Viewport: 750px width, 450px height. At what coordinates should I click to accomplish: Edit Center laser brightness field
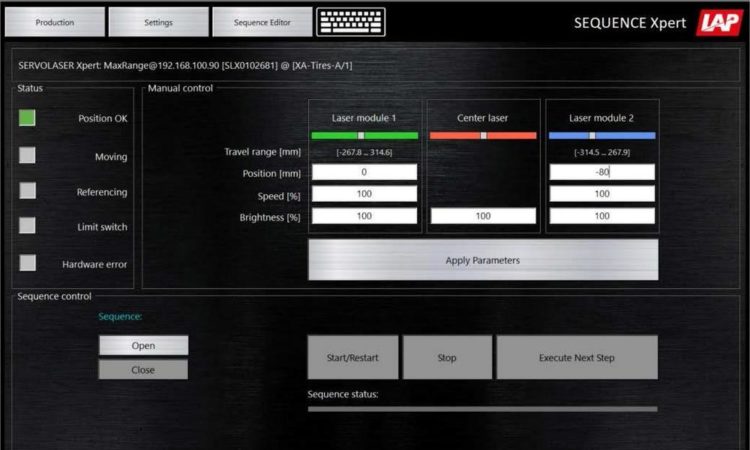pyautogui.click(x=483, y=216)
